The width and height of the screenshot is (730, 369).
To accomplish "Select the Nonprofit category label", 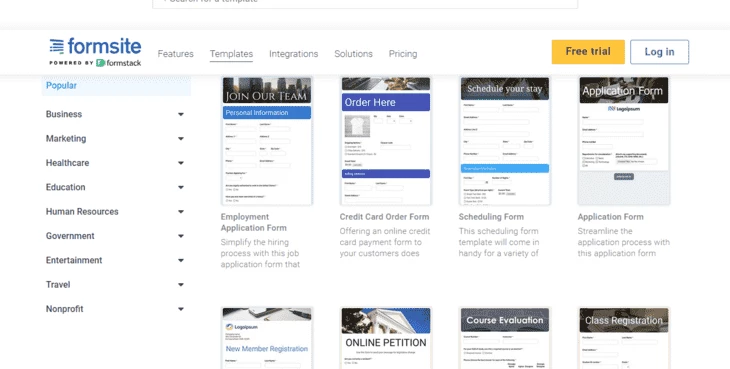I will (x=64, y=309).
